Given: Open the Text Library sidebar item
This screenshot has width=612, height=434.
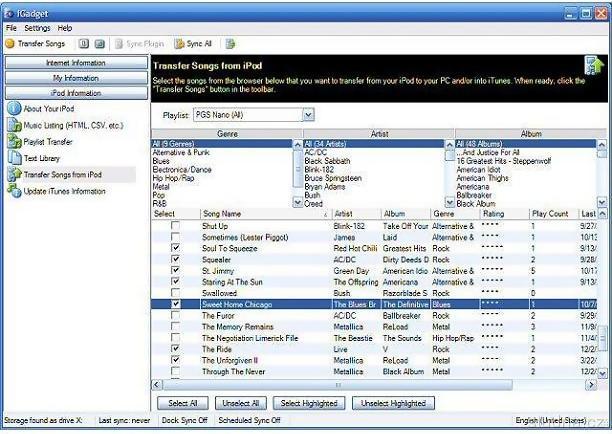Looking at the screenshot, I should (x=13, y=158).
